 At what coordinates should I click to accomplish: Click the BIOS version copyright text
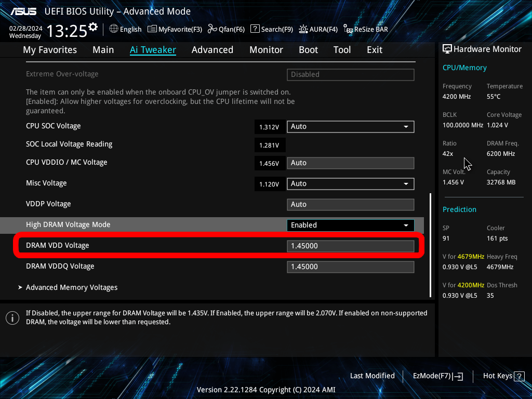point(266,390)
